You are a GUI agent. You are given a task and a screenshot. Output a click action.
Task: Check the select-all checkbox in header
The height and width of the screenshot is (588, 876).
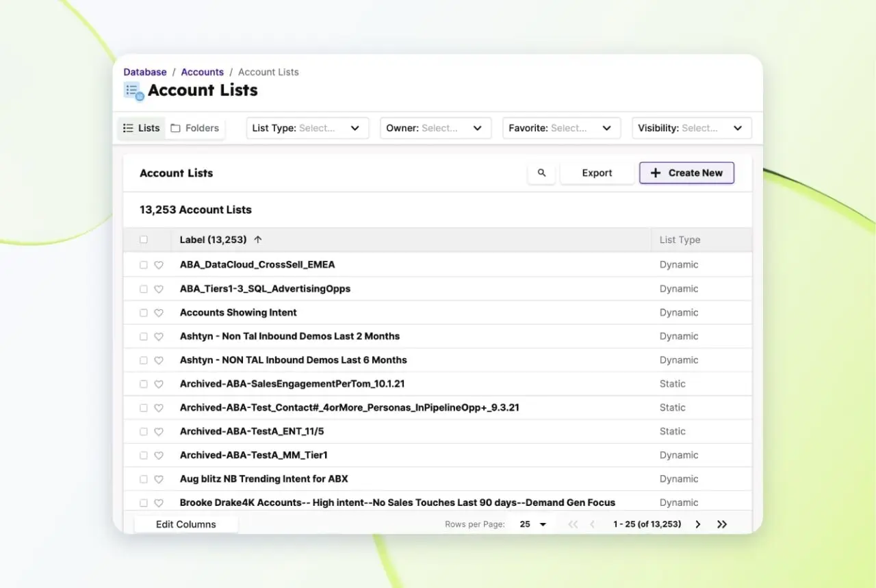pyautogui.click(x=144, y=240)
